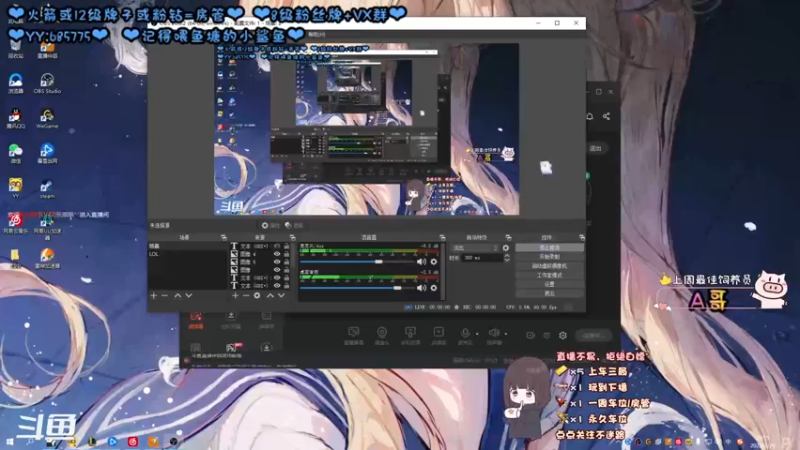Expand microphone options arrow in Douyu toolbar
Screen dimensions: 800x450
click(477, 334)
